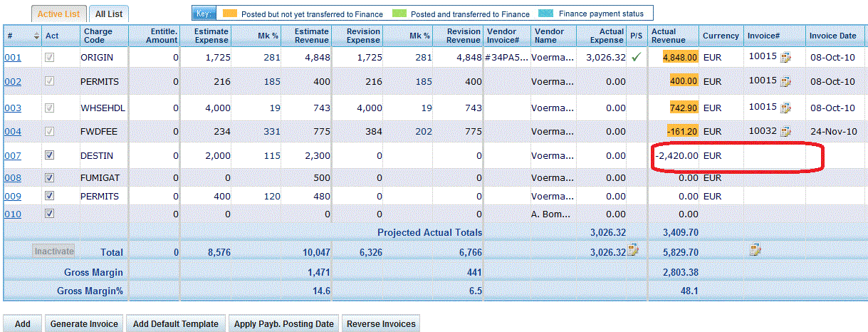Click the 2,803.38 gross margin value

(680, 272)
